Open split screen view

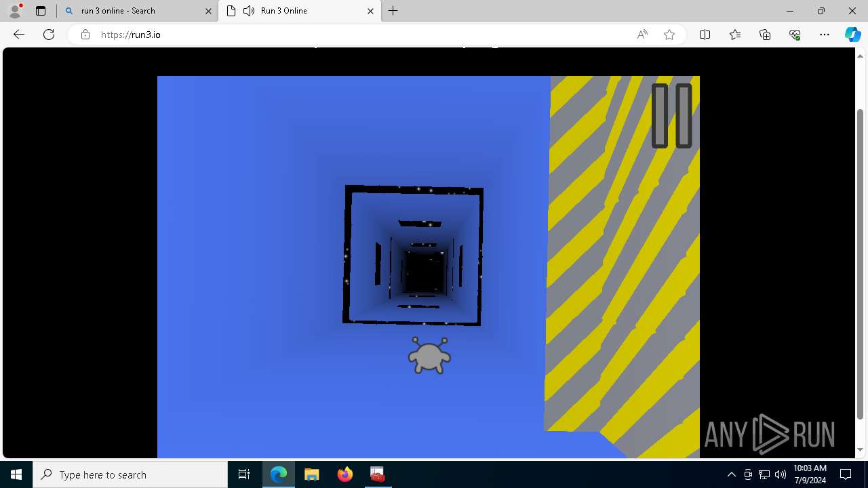click(705, 35)
